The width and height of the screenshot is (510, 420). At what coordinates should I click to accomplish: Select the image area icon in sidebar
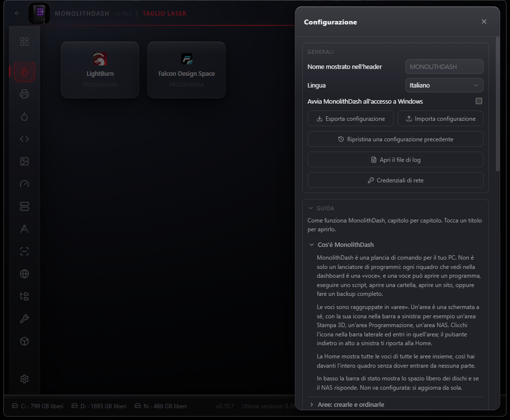(x=24, y=161)
